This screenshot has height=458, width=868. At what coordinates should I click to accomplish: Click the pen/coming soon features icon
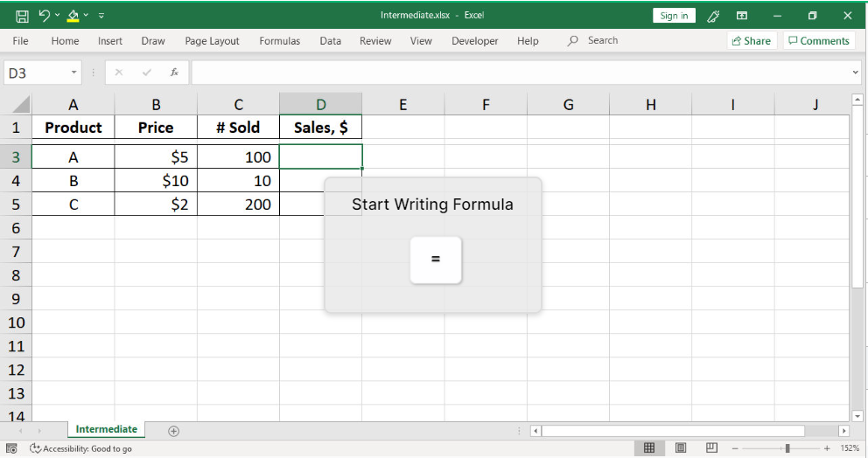tap(713, 16)
